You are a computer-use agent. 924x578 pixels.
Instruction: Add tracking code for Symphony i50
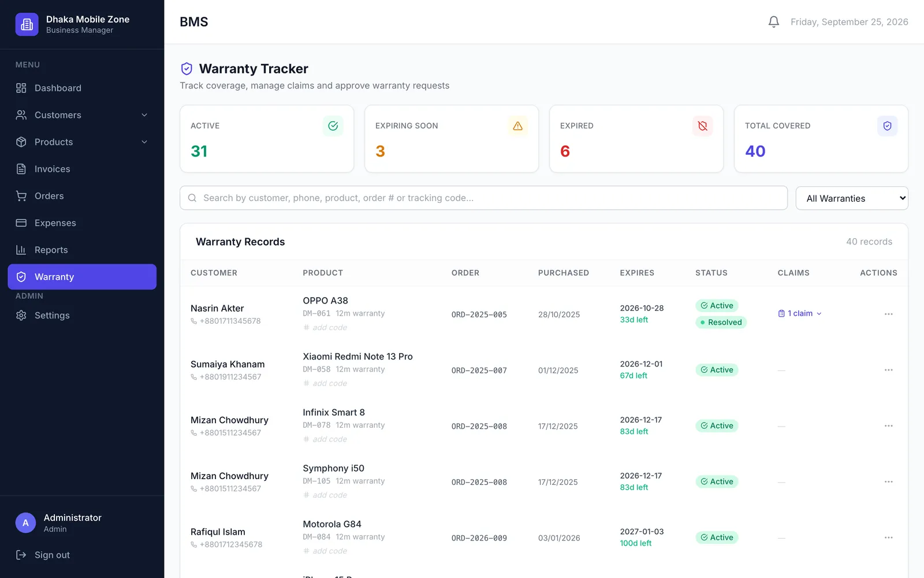pyautogui.click(x=325, y=495)
